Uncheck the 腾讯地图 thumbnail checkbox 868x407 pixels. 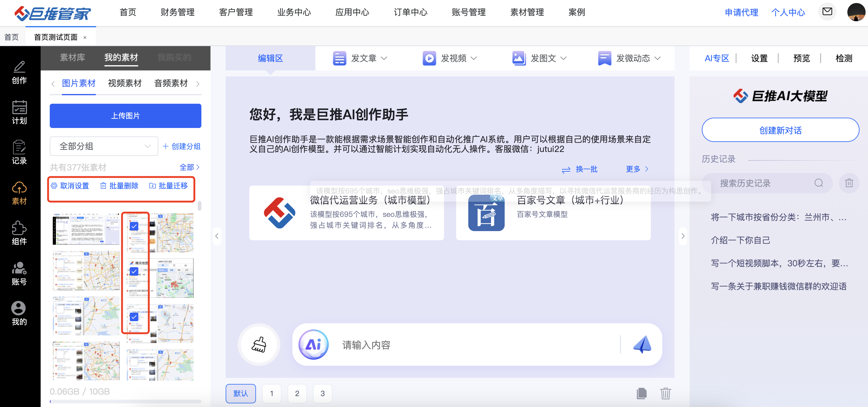(134, 271)
